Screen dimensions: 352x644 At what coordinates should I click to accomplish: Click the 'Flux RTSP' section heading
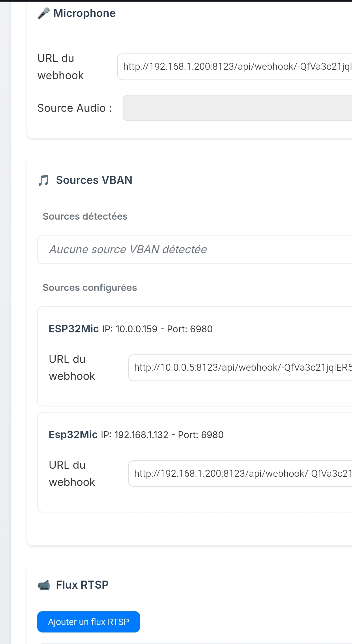82,585
